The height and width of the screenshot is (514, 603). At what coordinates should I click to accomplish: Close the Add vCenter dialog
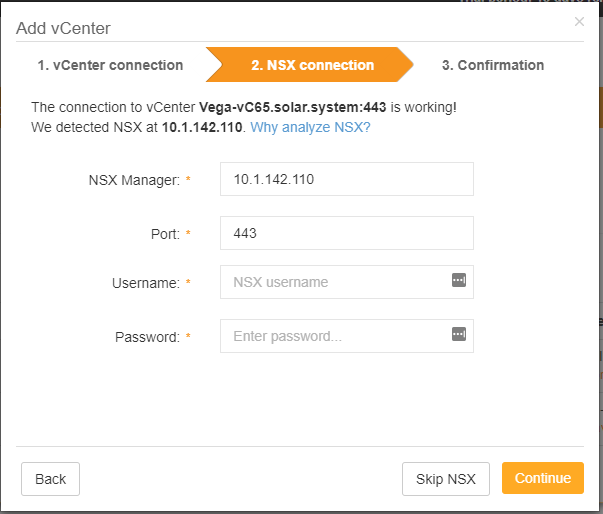tap(579, 22)
